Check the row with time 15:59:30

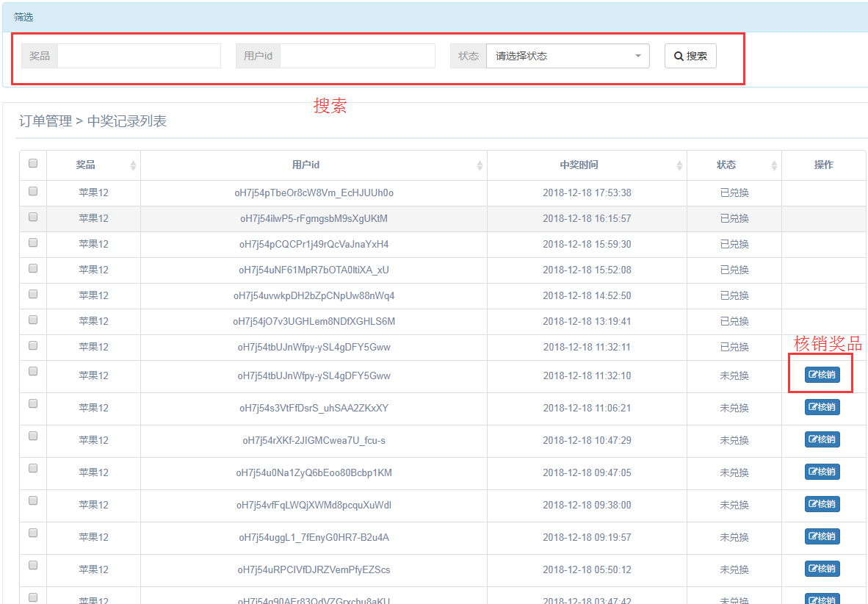[x=33, y=242]
